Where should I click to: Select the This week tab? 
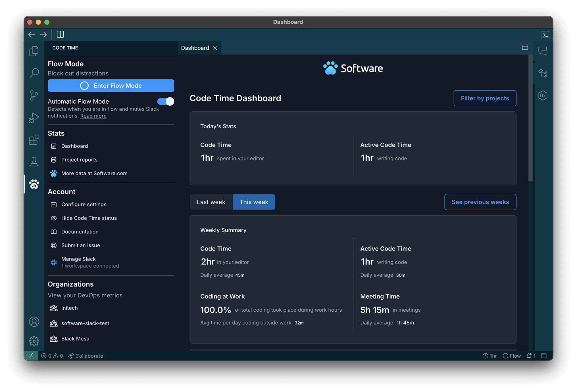click(254, 202)
